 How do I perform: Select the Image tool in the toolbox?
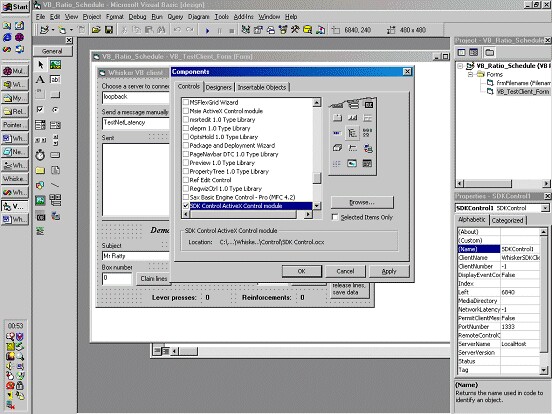(x=40, y=200)
